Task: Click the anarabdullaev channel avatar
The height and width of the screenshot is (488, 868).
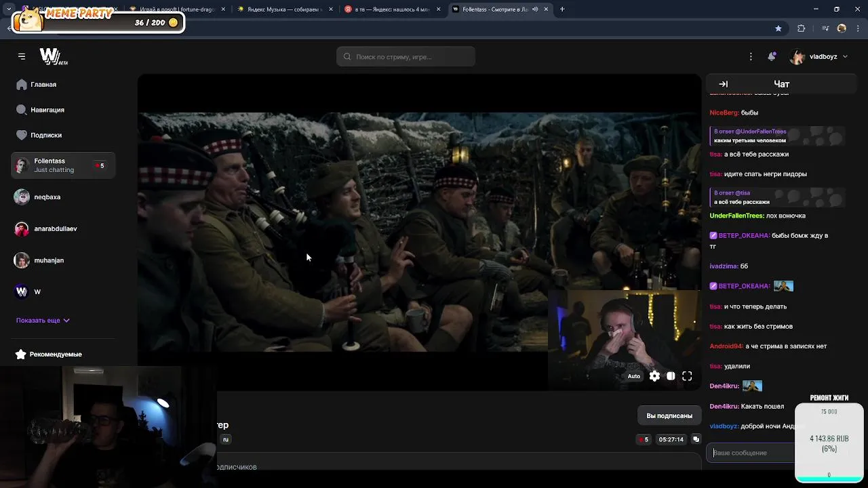Action: tap(22, 229)
